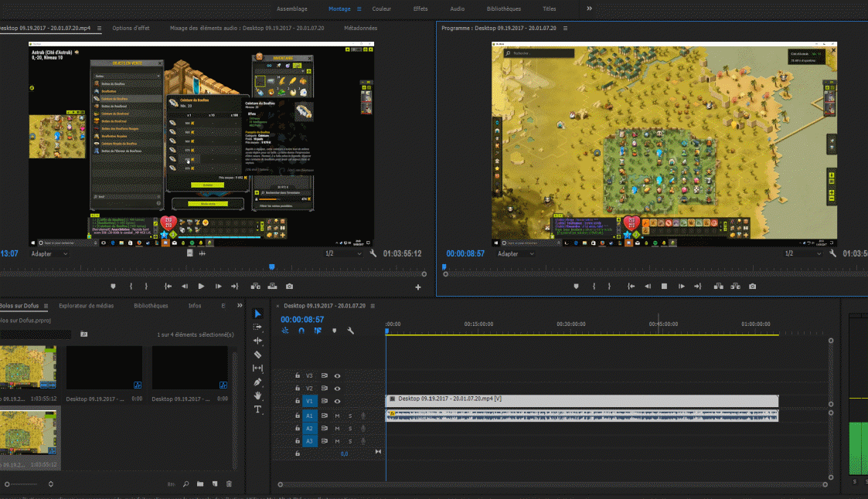
Task: Switch to the Effets workspace
Action: 420,8
